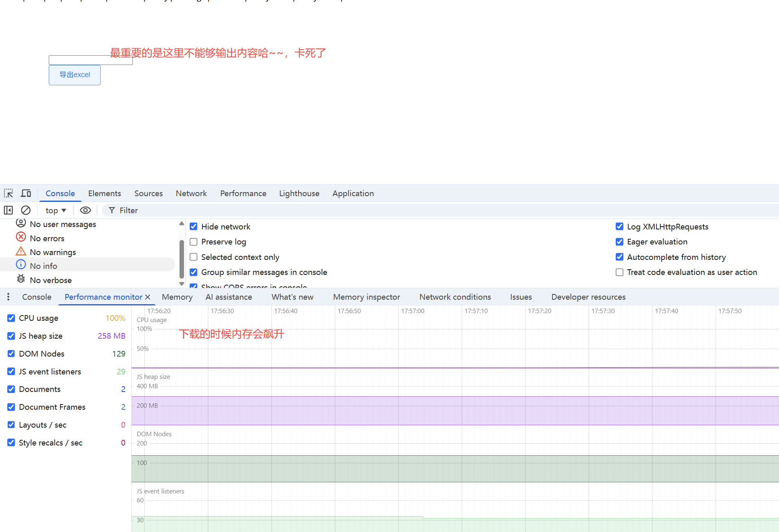Toggle the Hide network checkbox
779x532 pixels.
tap(194, 227)
